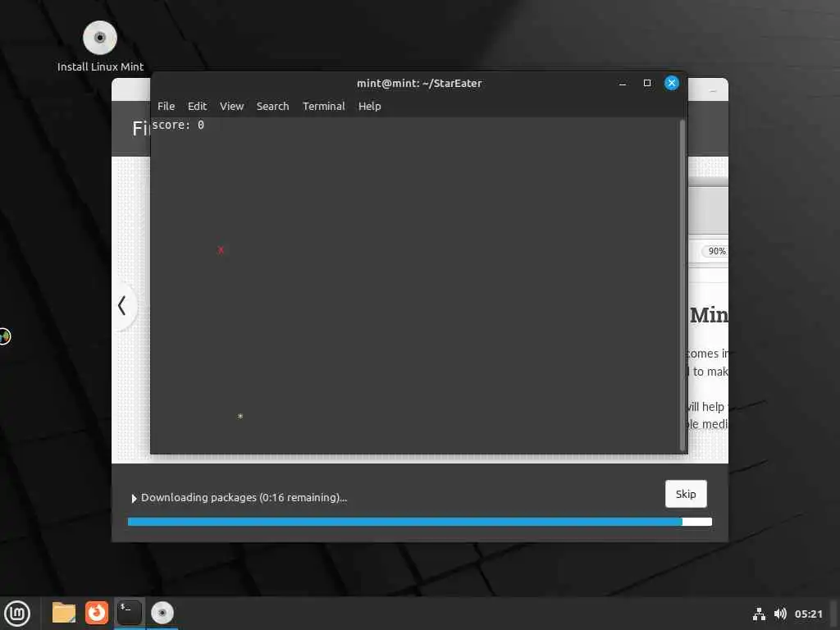840x630 pixels.
Task: Open the terminal View menu
Action: click(231, 106)
